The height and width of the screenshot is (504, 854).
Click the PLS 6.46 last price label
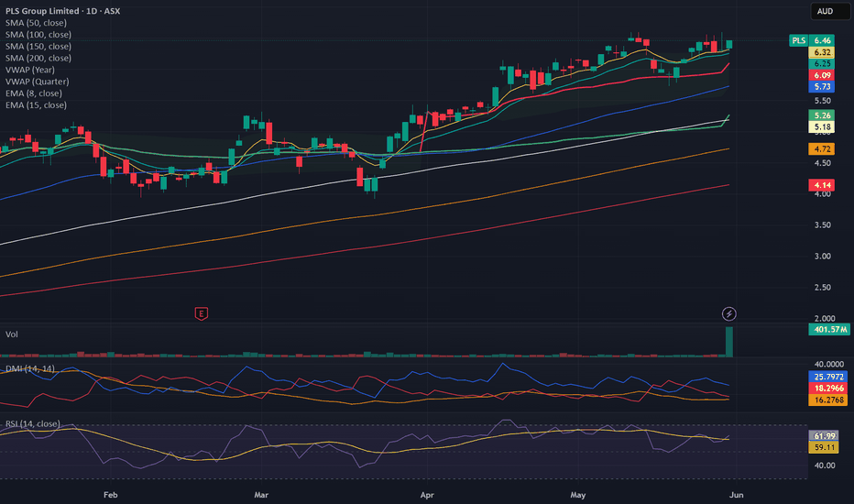click(x=812, y=41)
